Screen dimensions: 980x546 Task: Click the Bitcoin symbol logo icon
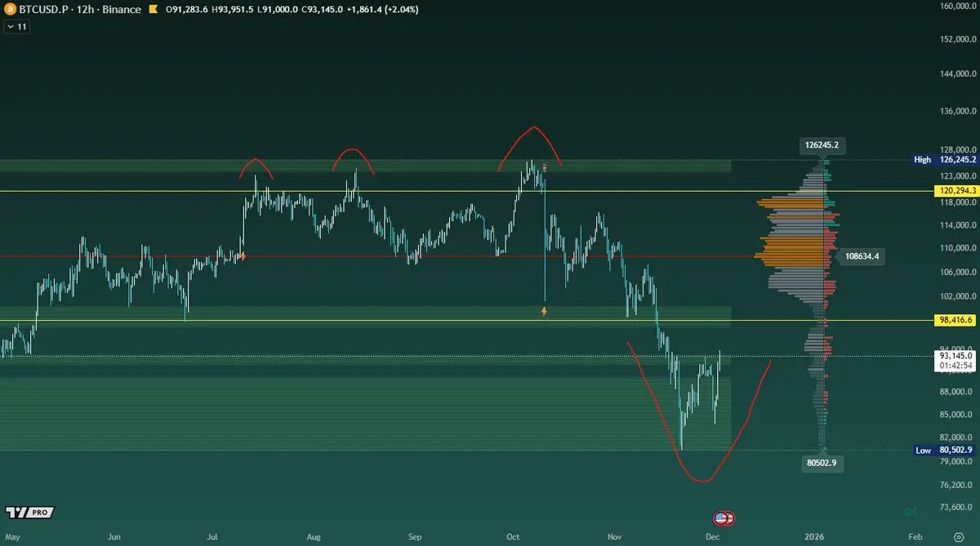11,10
